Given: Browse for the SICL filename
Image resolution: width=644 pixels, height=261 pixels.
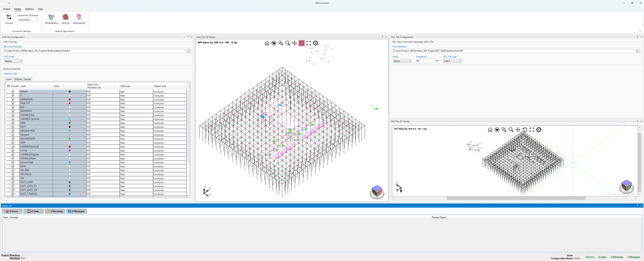Looking at the screenshot, I should [x=638, y=51].
